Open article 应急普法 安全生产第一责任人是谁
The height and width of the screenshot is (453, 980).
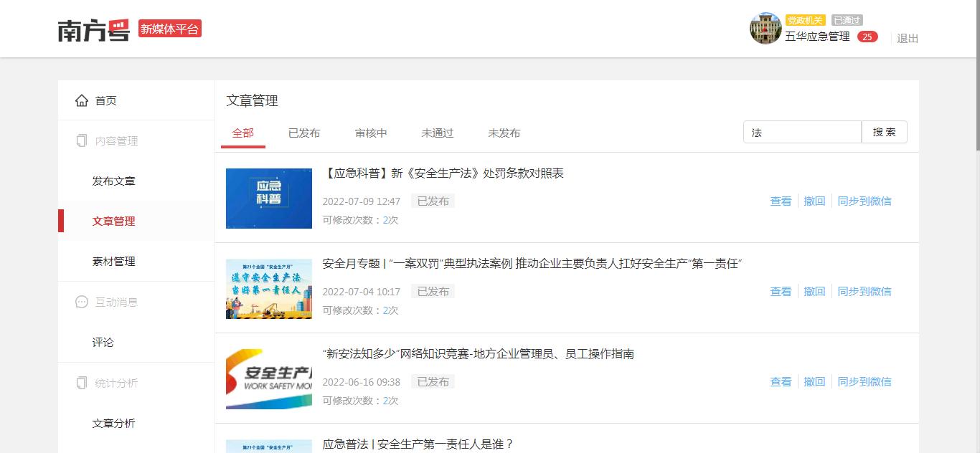(418, 444)
